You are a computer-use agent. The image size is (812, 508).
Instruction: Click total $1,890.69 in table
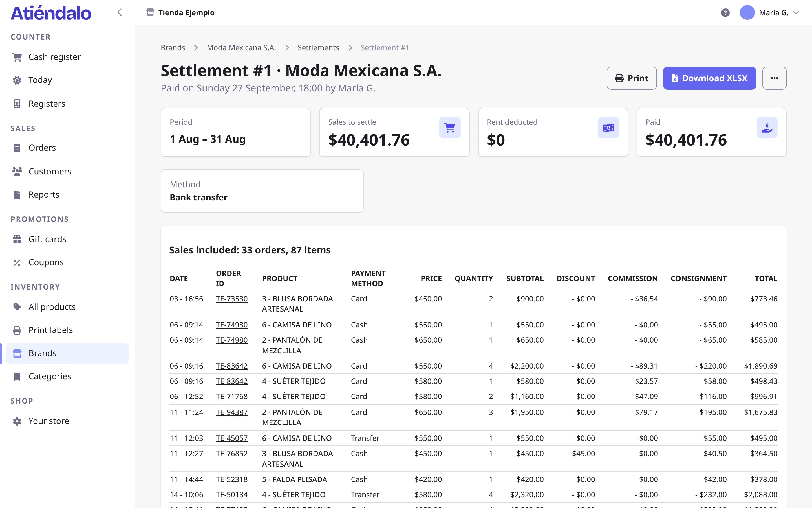coord(760,366)
